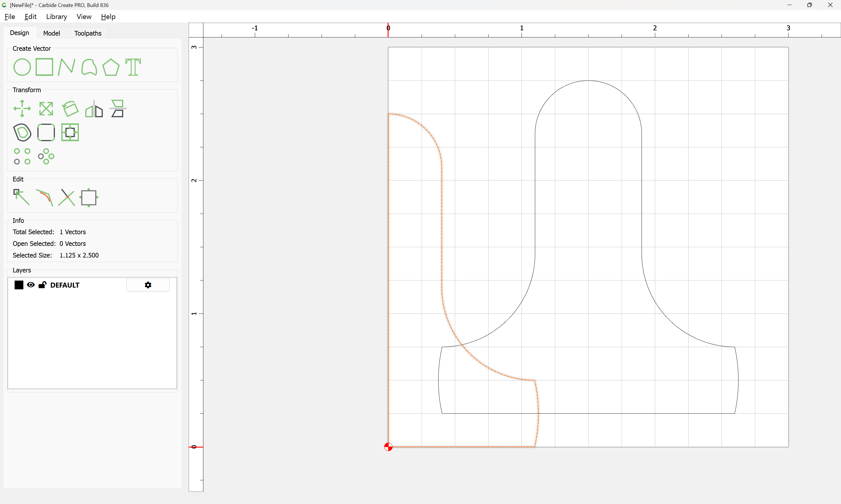Image resolution: width=841 pixels, height=504 pixels.
Task: Open the Library menu
Action: coord(56,17)
